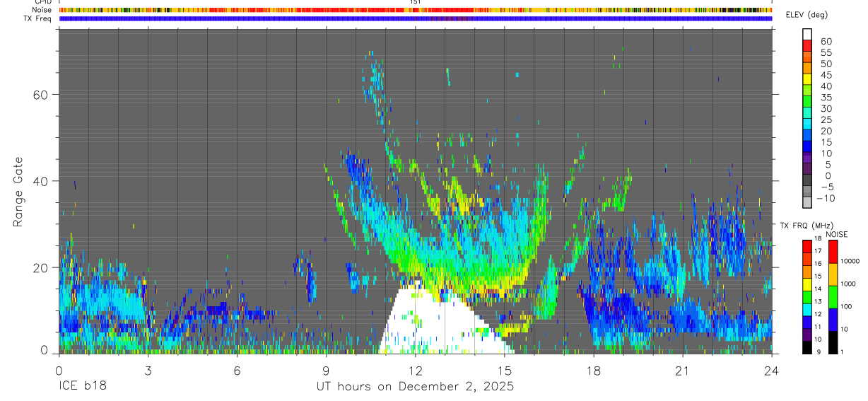This screenshot has width=868, height=401.
Task: Click the CPID value "151"
Action: coord(415,2)
